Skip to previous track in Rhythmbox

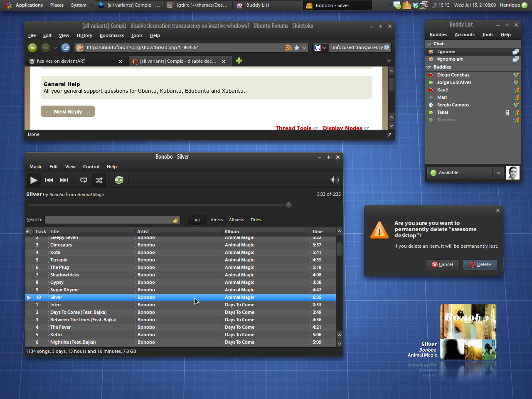pyautogui.click(x=49, y=180)
